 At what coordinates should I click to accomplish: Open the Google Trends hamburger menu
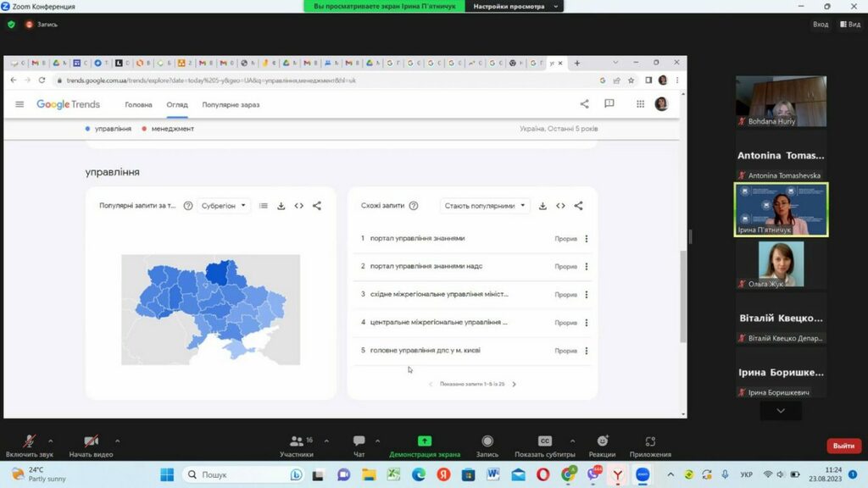[x=19, y=104]
